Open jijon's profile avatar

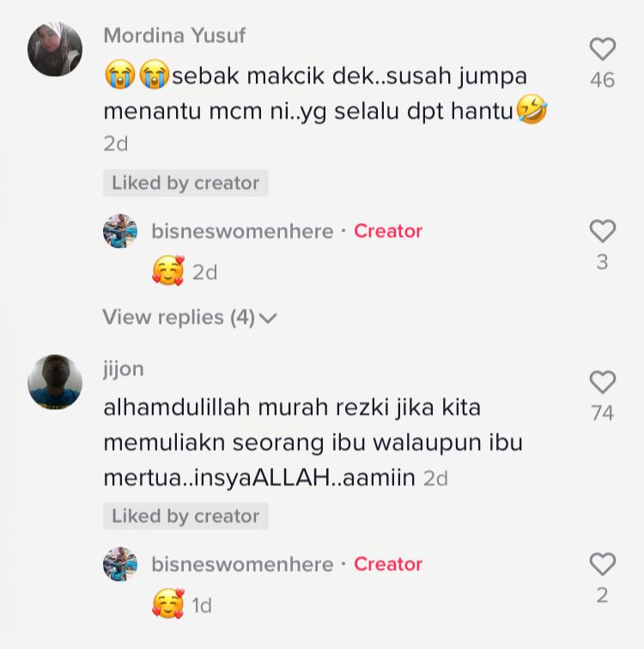(x=55, y=382)
